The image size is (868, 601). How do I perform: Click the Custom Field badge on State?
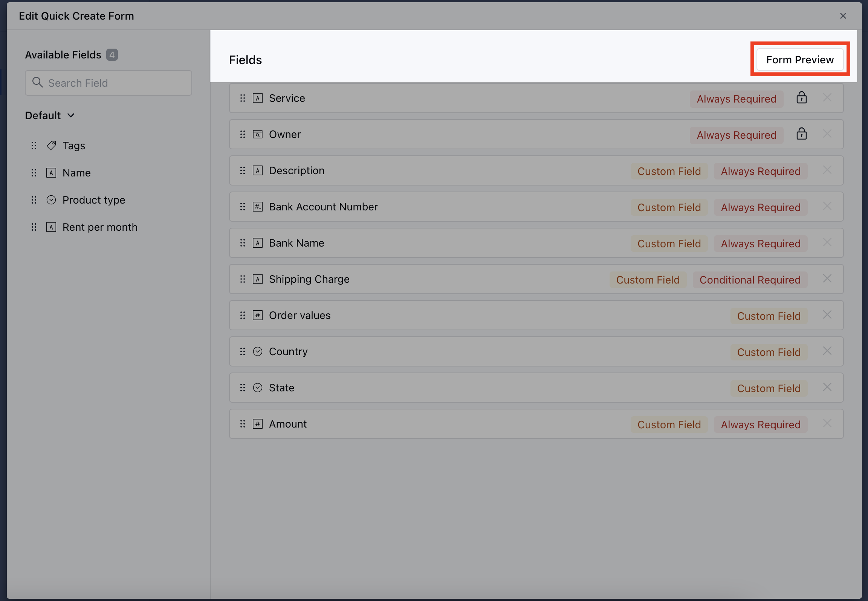point(769,388)
